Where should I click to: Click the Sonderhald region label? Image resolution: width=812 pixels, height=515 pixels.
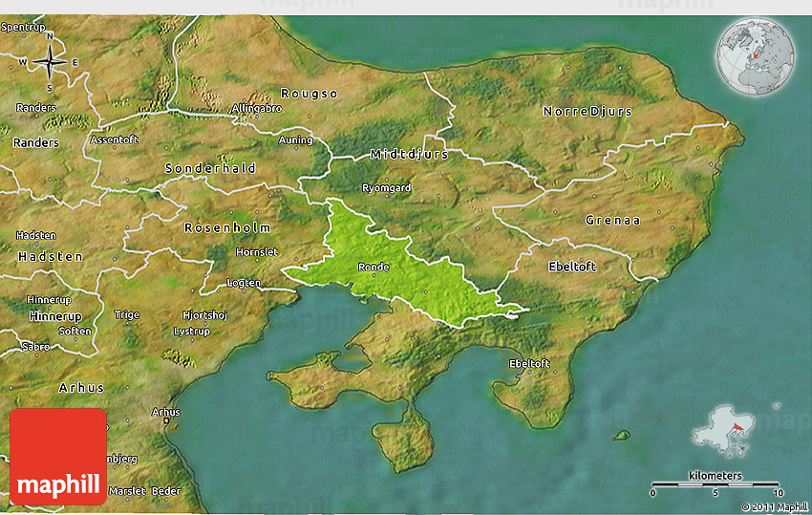[210, 168]
